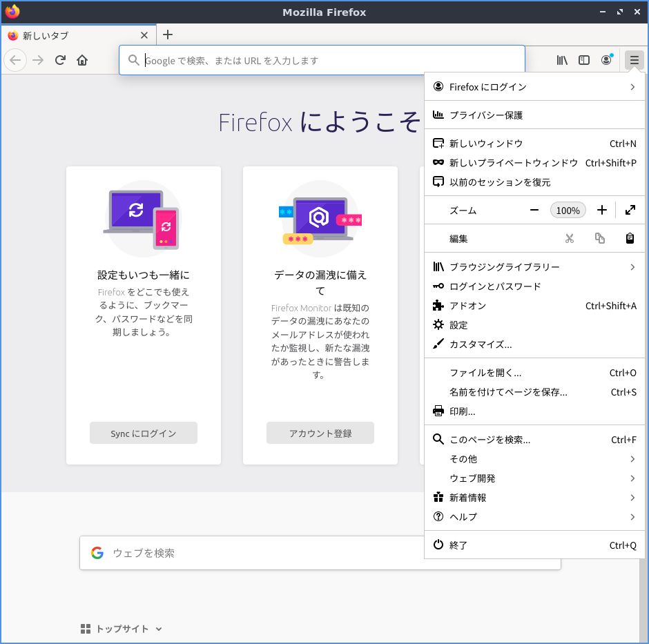
Task: Open 新しいウィンドウ from menu
Action: [x=534, y=144]
